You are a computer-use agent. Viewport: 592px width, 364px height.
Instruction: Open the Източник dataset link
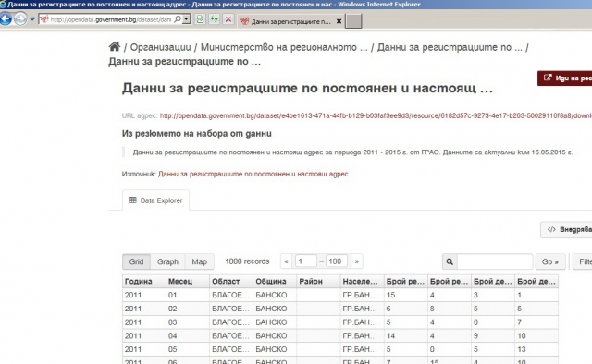(x=253, y=174)
